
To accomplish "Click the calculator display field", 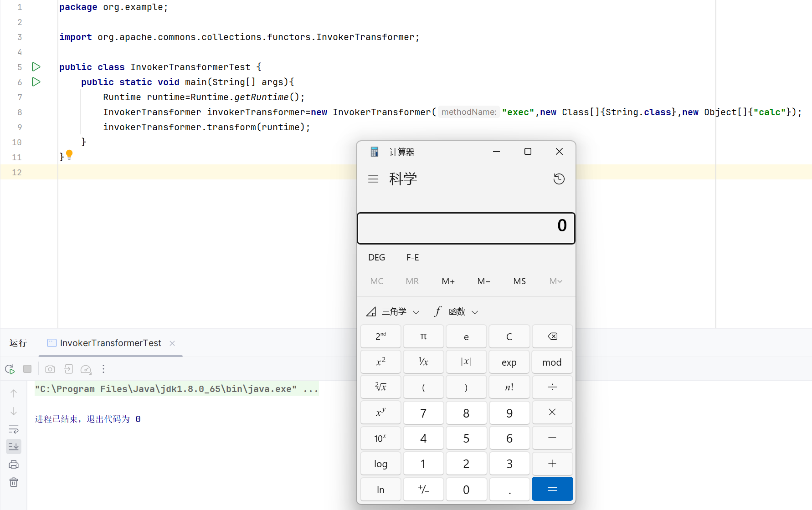I will coord(466,228).
